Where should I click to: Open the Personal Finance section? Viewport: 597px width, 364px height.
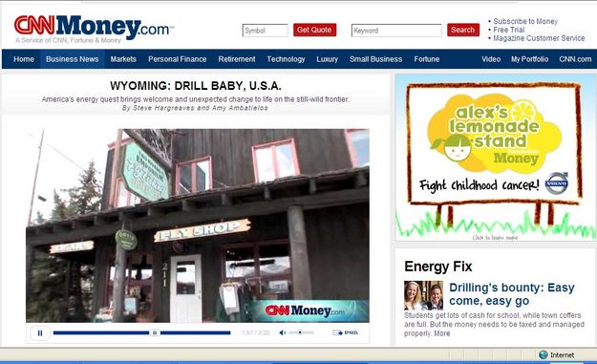[178, 59]
